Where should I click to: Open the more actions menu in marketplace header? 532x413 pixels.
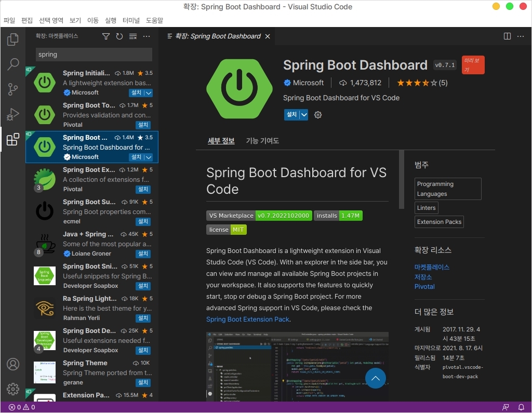(x=147, y=36)
